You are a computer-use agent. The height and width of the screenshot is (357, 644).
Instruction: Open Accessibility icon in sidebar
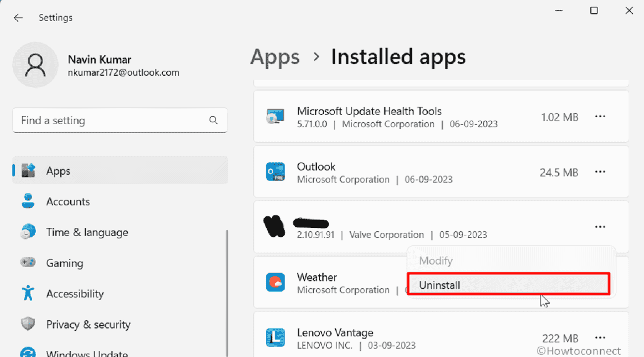click(28, 293)
